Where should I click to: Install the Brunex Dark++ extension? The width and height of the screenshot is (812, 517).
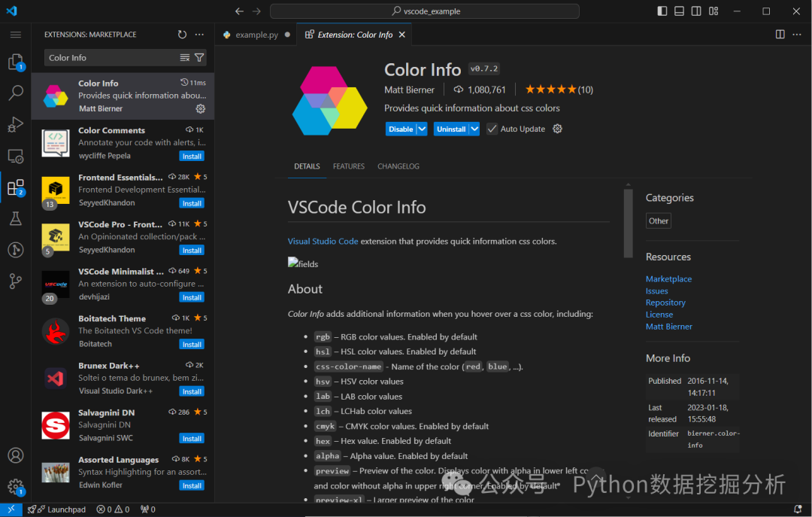click(x=192, y=391)
